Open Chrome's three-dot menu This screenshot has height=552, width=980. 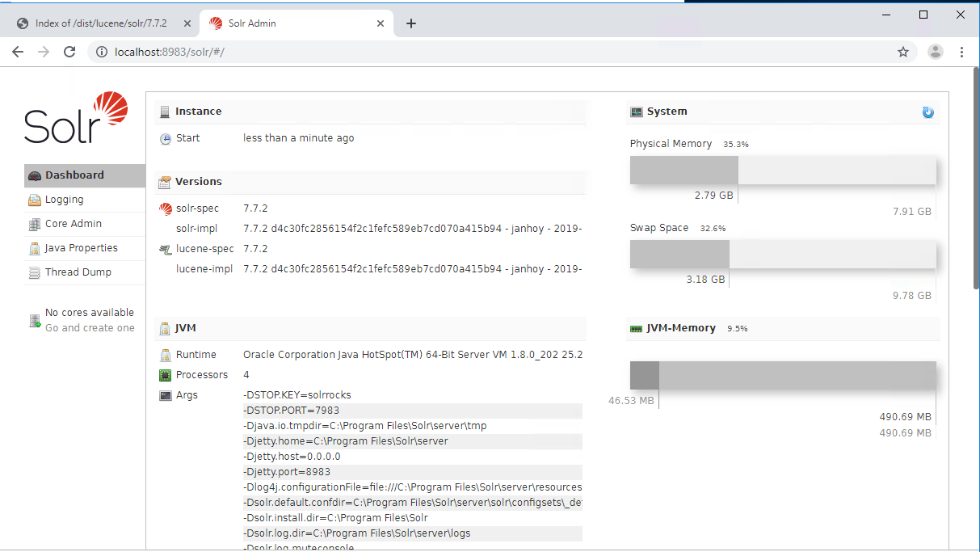[x=961, y=52]
